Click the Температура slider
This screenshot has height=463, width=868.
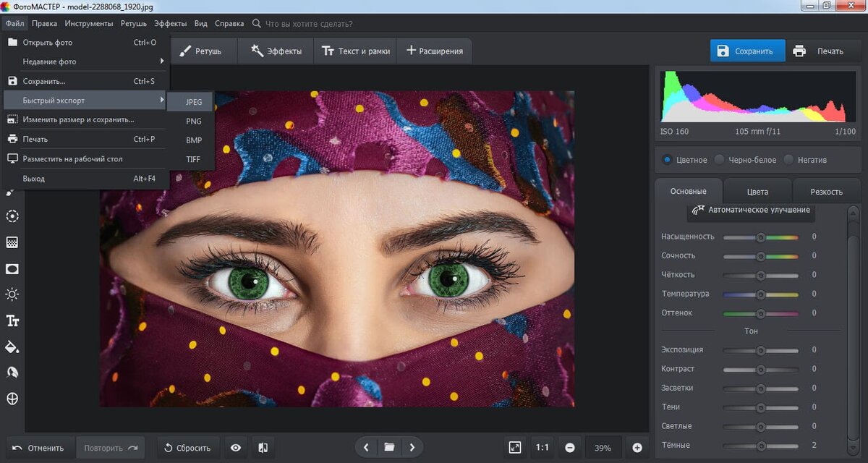click(761, 294)
